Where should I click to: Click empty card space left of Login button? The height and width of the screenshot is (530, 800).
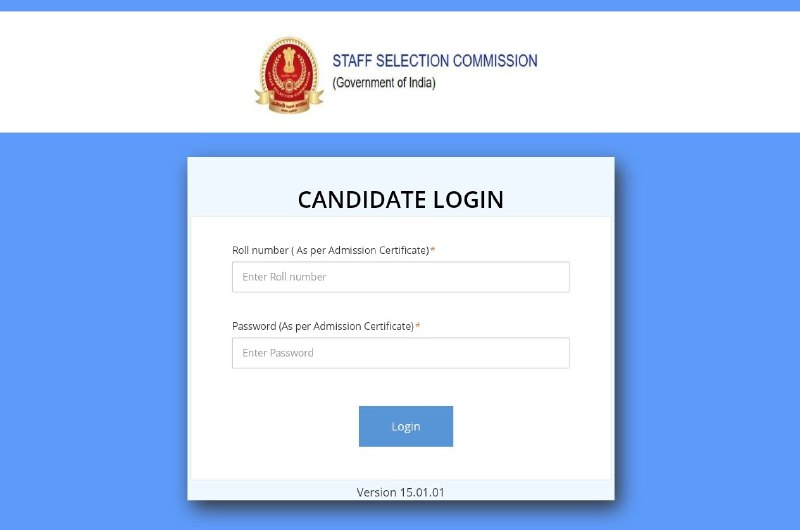274,426
